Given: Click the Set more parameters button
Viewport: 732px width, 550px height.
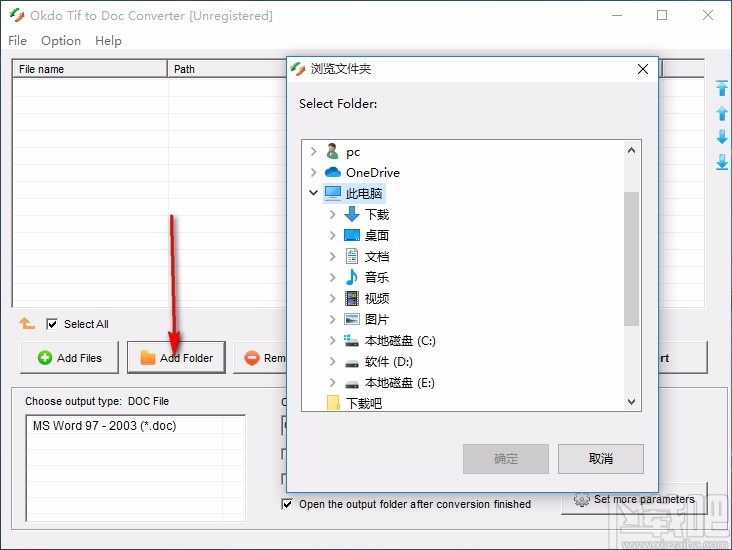Looking at the screenshot, I should 634,499.
